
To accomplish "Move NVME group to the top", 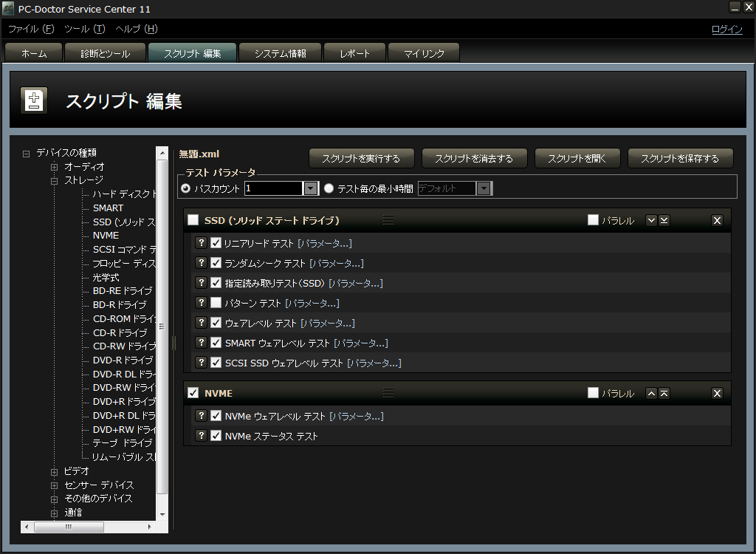I will click(x=664, y=393).
